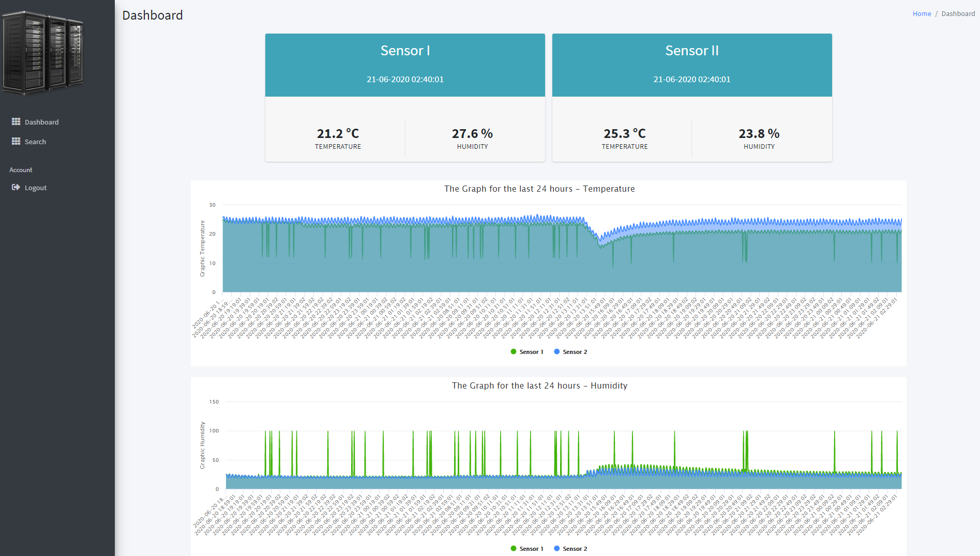Toggle Sensor 2 in temperature graph legend
The image size is (980, 556).
570,352
